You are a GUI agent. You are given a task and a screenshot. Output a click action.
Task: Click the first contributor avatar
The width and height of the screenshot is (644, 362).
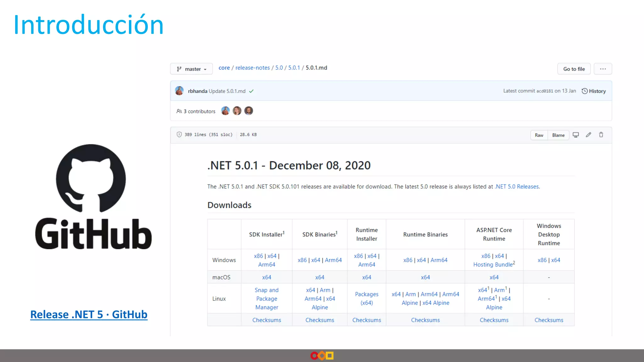(x=225, y=111)
